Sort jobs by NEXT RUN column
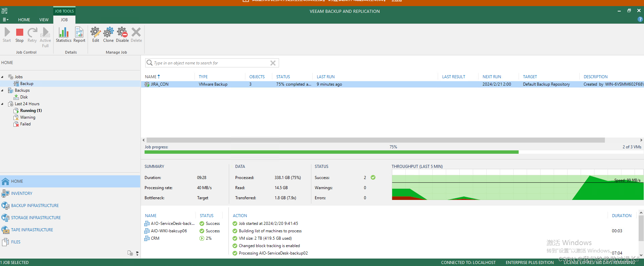 tap(492, 77)
